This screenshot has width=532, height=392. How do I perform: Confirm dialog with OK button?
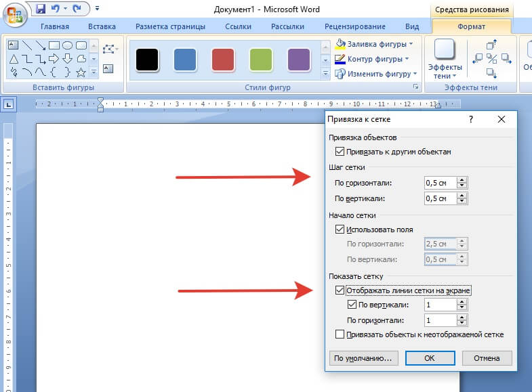[430, 358]
